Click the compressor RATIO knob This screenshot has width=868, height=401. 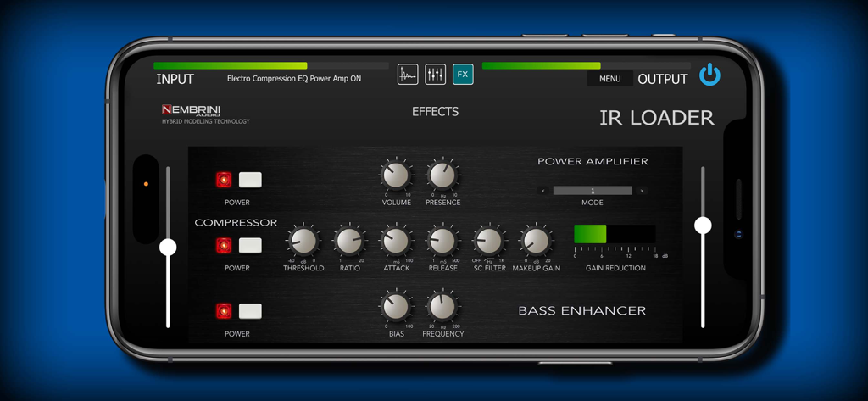(350, 241)
